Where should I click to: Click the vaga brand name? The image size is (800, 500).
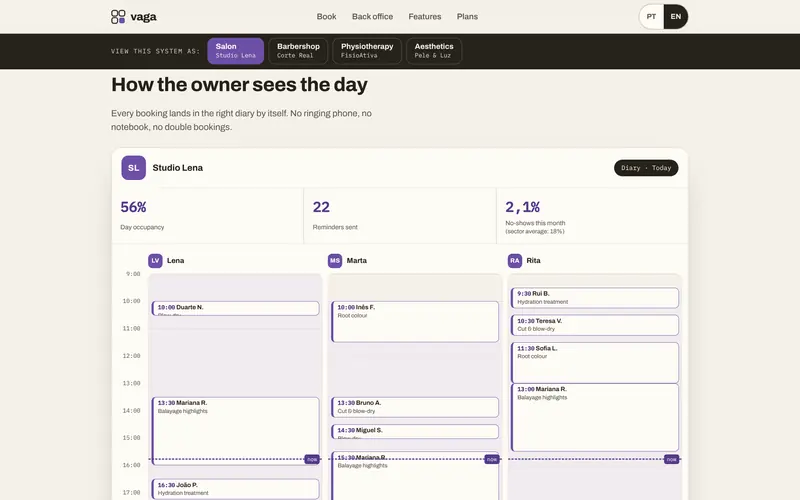(x=143, y=17)
